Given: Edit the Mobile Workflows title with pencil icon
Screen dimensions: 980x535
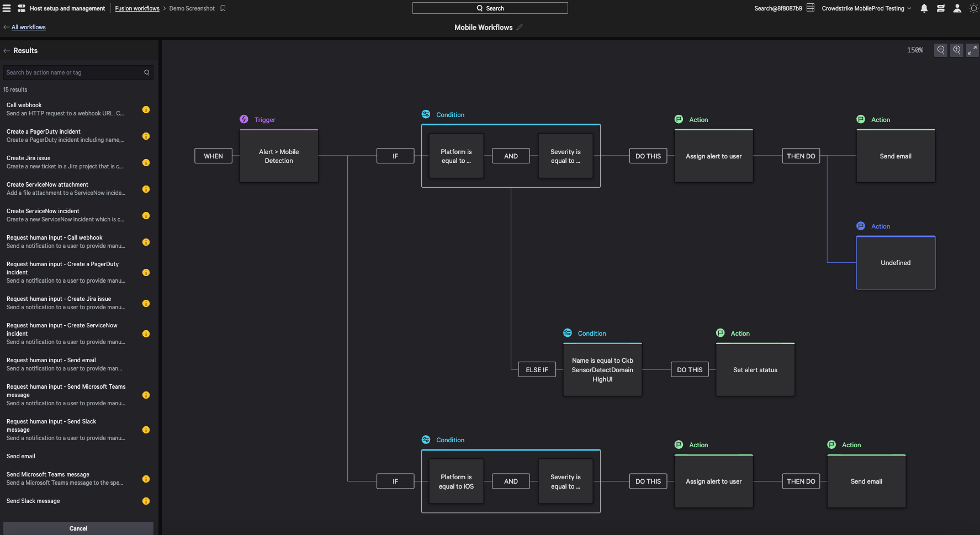Looking at the screenshot, I should coord(520,27).
